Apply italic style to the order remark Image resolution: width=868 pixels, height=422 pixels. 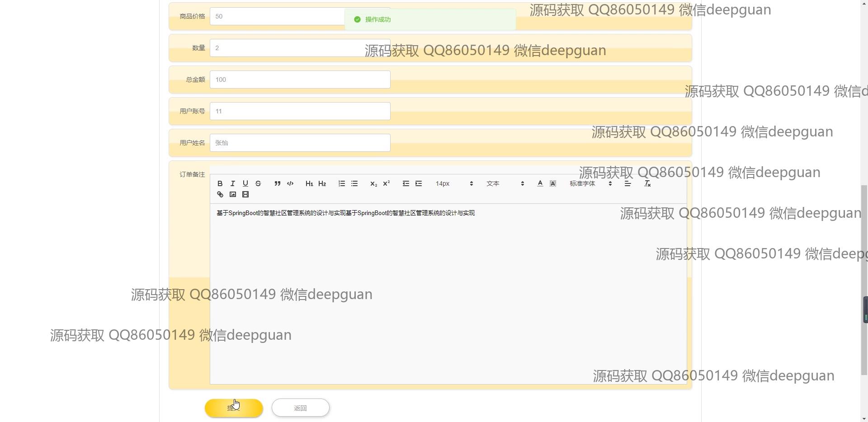click(232, 183)
